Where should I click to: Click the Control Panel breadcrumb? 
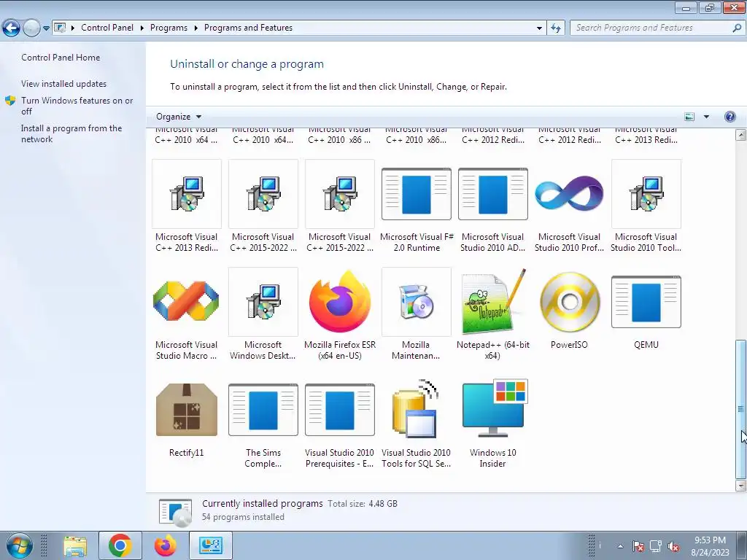pos(107,28)
